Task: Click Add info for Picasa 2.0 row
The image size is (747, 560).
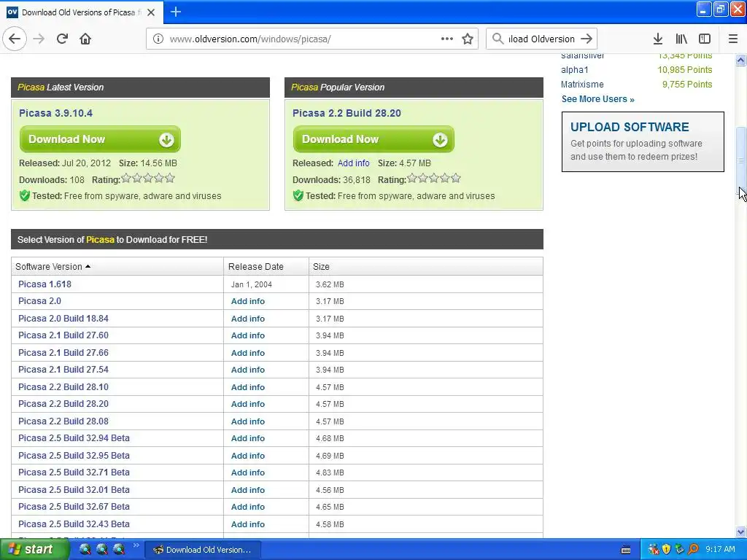Action: (x=248, y=301)
